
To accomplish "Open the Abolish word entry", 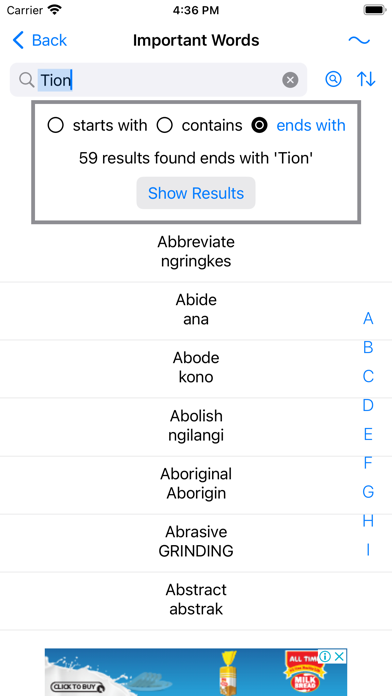I will tap(196, 426).
